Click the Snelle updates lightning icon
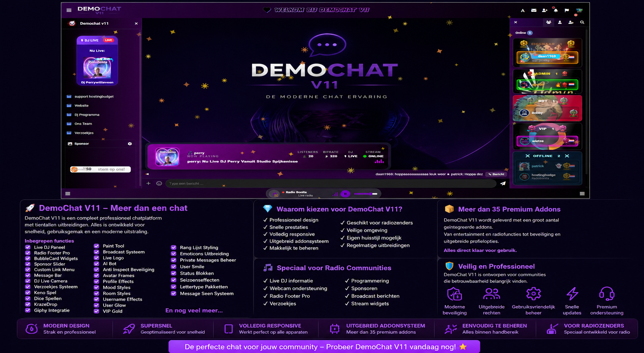Viewport: 644px width, 353px height. (572, 294)
